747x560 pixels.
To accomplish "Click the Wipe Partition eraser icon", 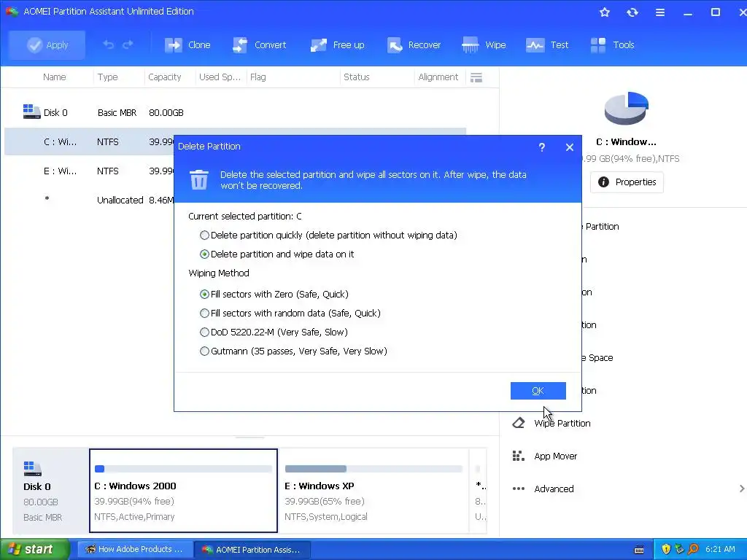I will pyautogui.click(x=519, y=423).
